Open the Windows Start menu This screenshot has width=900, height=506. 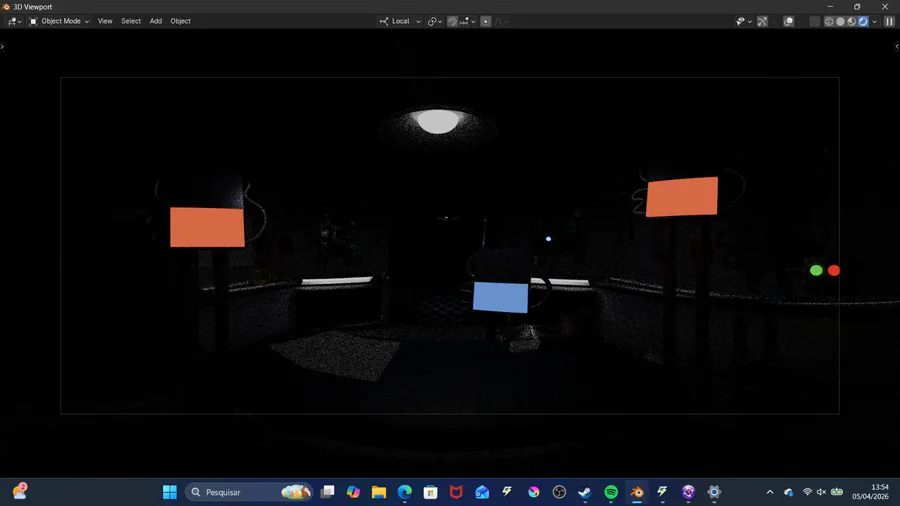click(x=170, y=492)
